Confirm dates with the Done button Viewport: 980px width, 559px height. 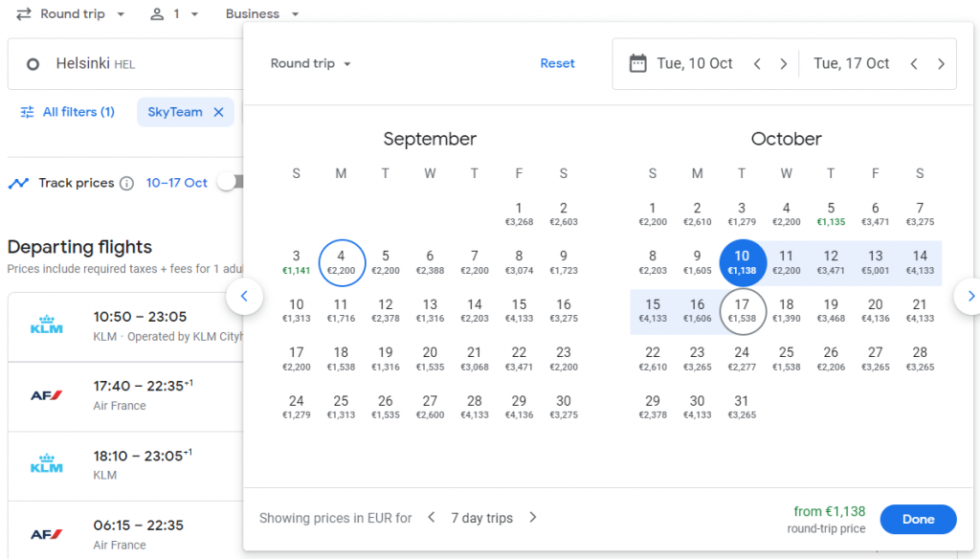[x=918, y=519]
